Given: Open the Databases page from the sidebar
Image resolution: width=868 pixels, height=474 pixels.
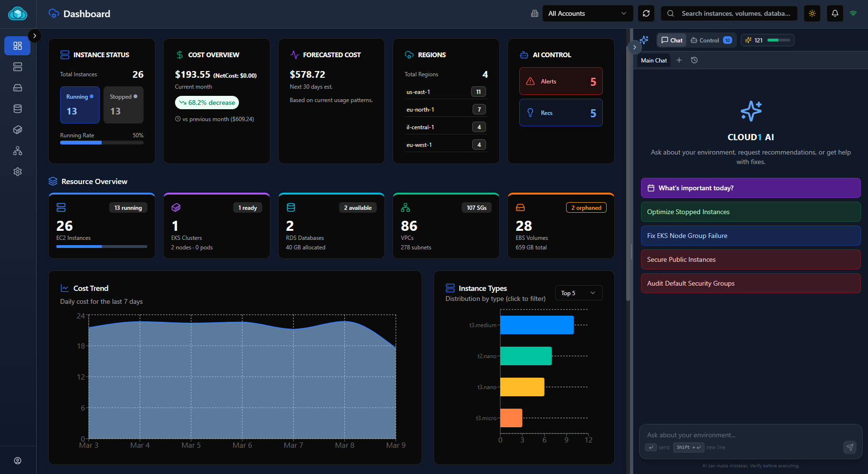Looking at the screenshot, I should (18, 109).
